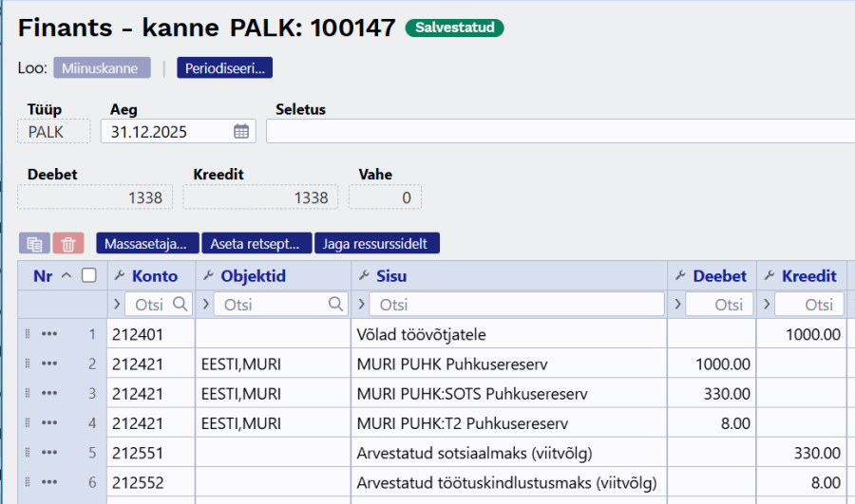
Task: Expand chevron next to Deebet search filter
Action: (675, 305)
